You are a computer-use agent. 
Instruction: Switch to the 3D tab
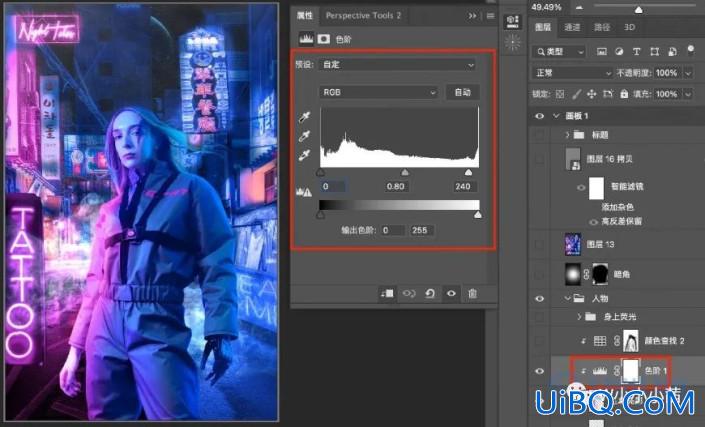point(629,27)
